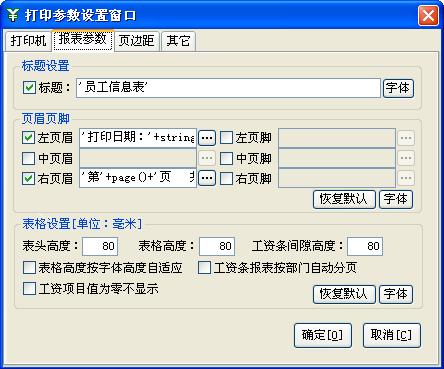This screenshot has height=369, width=444.
Task: Click the 表格高度 value field
Action: tap(217, 246)
